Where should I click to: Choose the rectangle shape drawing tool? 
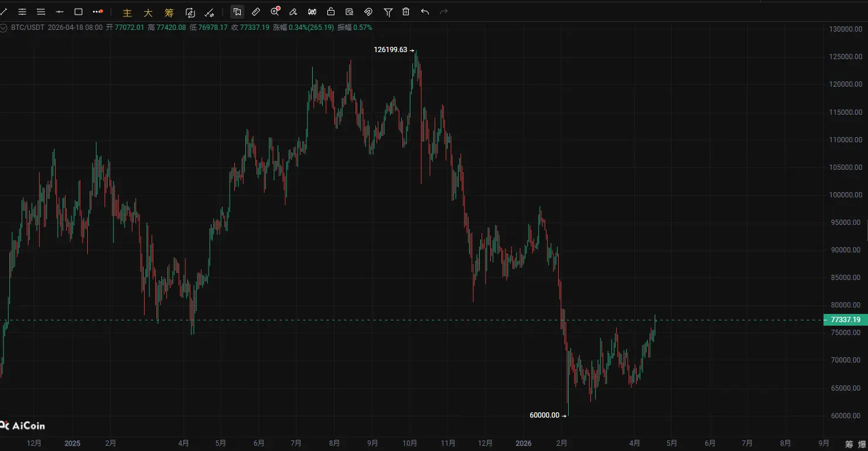click(78, 12)
